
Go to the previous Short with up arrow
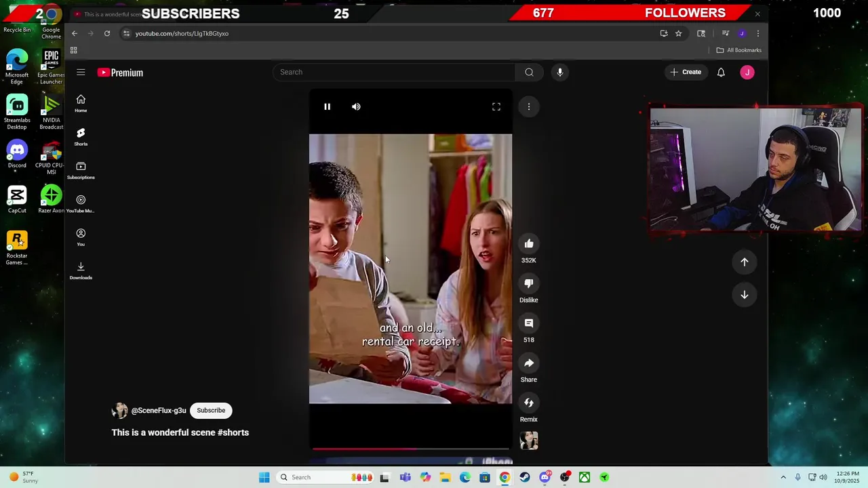[x=745, y=262]
